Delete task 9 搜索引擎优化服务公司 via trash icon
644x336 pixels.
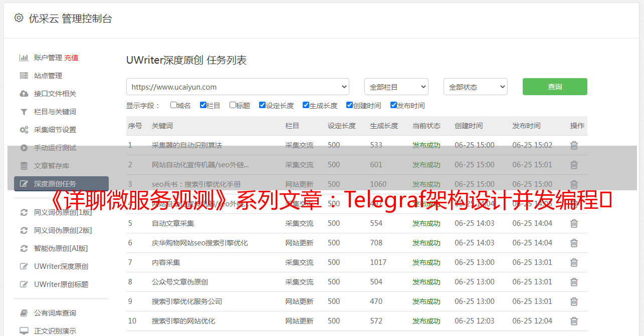574,301
